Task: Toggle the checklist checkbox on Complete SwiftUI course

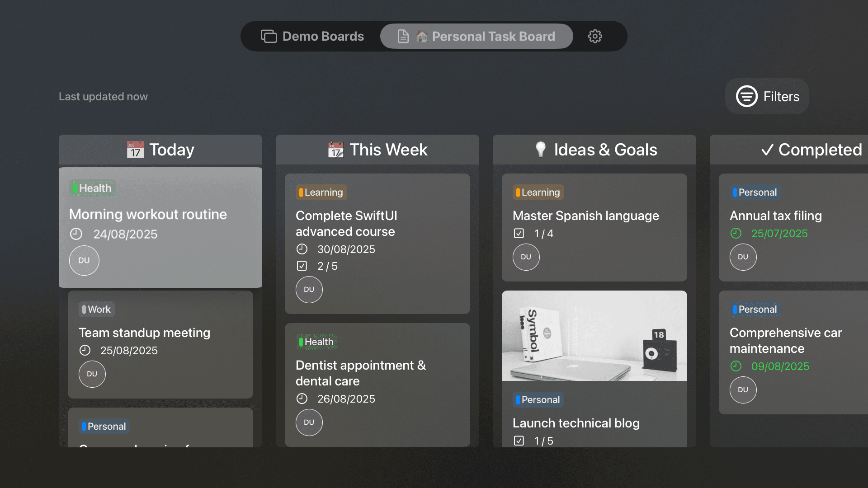Action: 302,266
